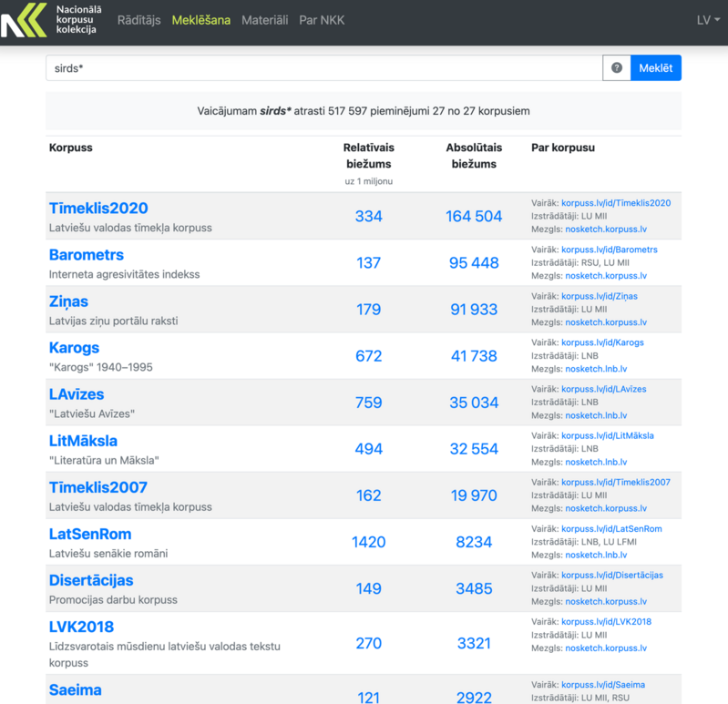Open nosketch.lnb.lv node in LatSenRom row
728x704 pixels.
point(596,555)
